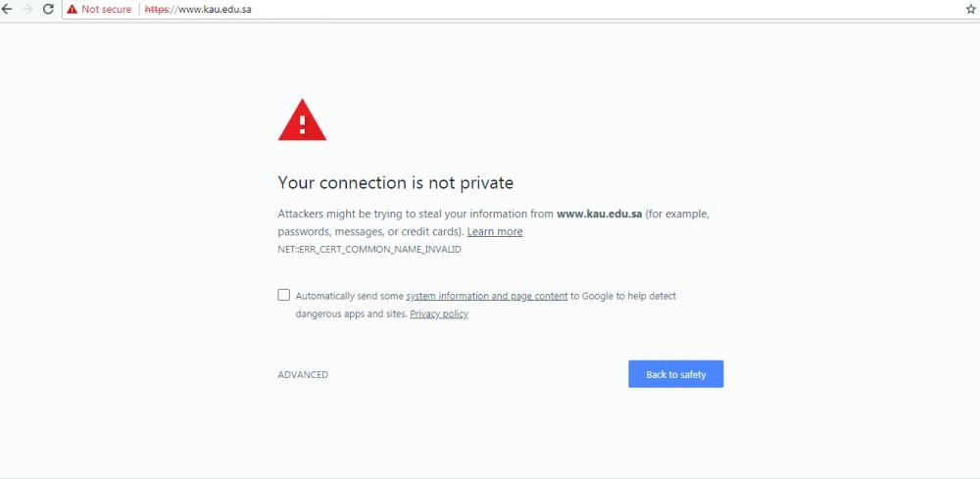Click the 'Not secure' label in address bar

coord(106,9)
